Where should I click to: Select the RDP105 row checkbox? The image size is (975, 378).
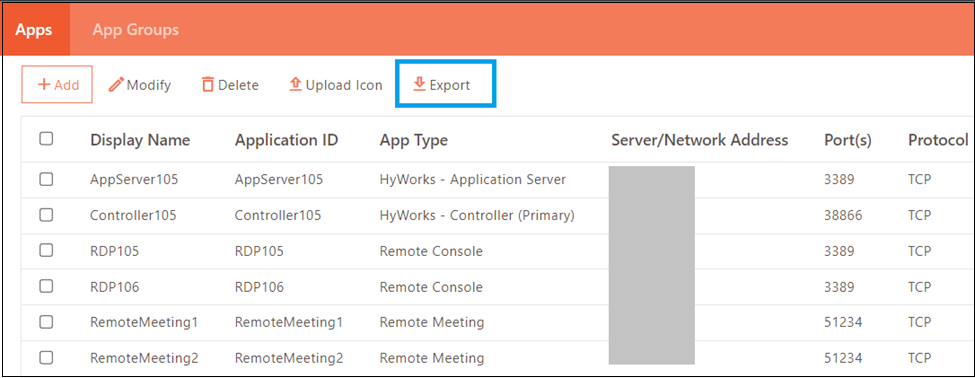(46, 251)
